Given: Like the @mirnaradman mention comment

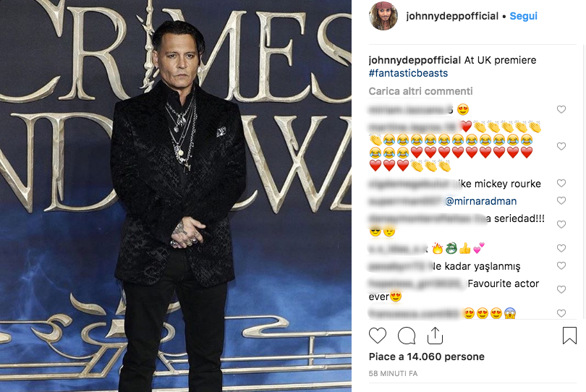Looking at the screenshot, I should coord(561,200).
